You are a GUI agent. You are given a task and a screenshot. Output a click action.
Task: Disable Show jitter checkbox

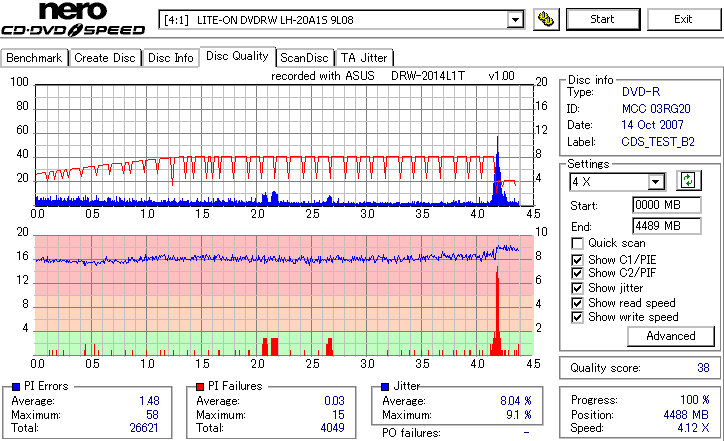click(577, 288)
